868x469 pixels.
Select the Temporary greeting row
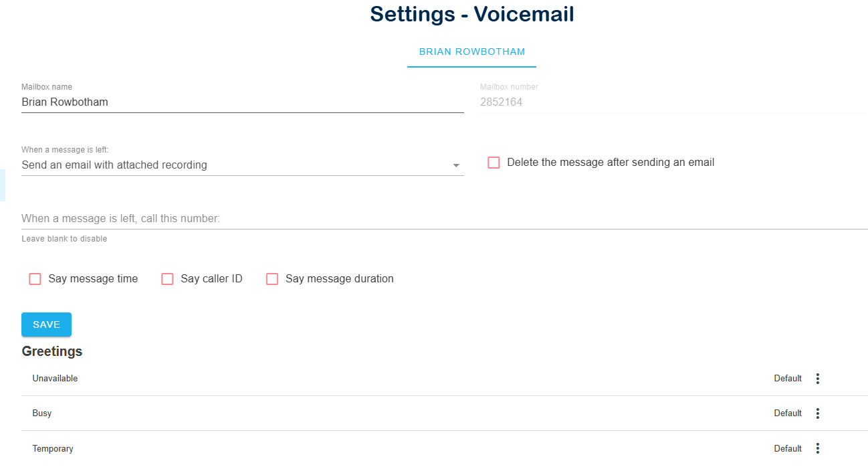click(x=444, y=448)
